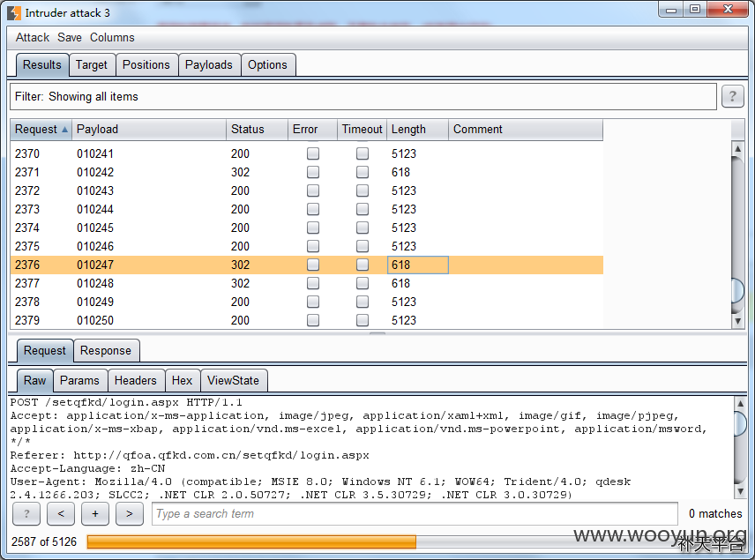
Task: Select the Hex view tab
Action: click(x=182, y=380)
